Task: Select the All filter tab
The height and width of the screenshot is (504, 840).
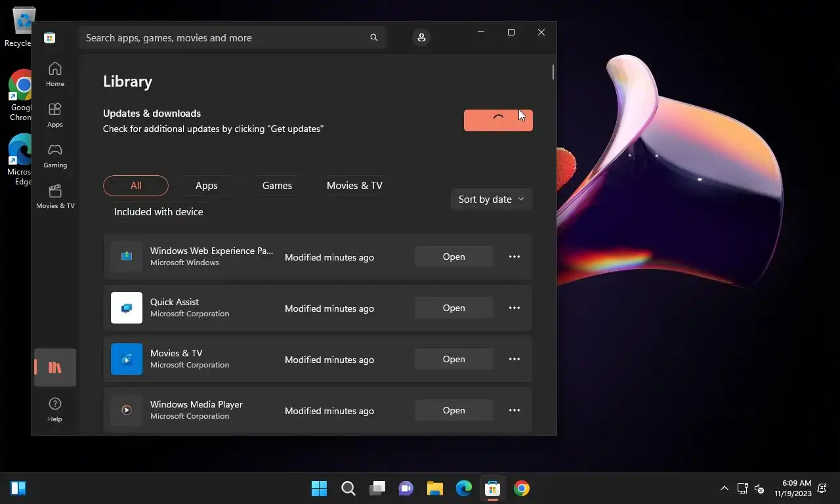Action: point(136,186)
